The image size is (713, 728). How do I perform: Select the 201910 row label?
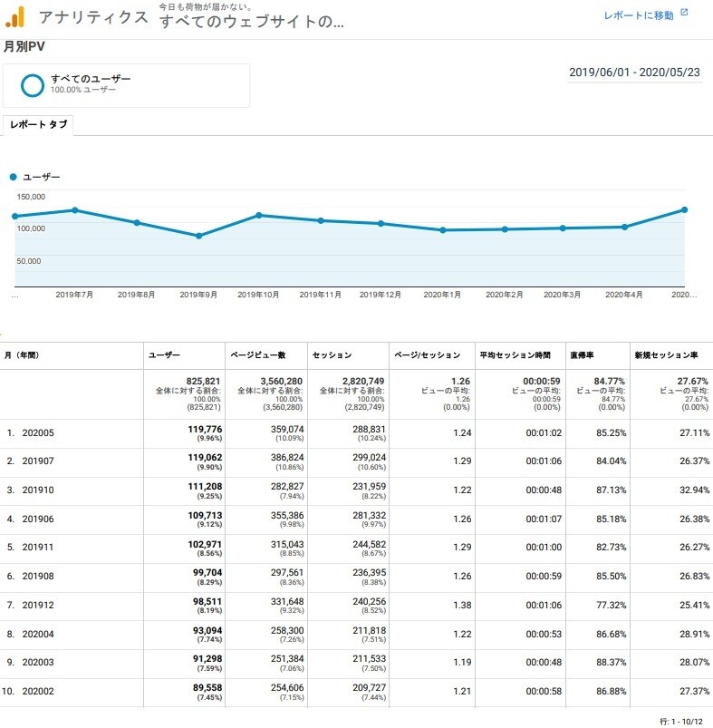[38, 490]
